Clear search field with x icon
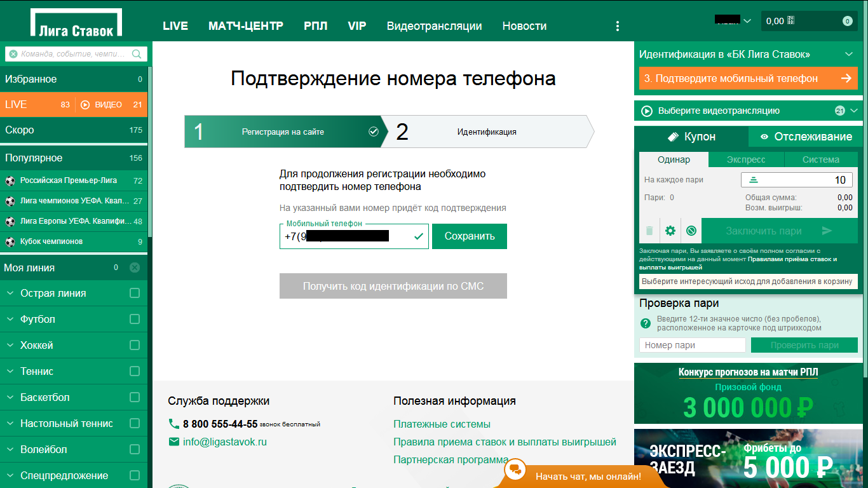 coord(13,54)
